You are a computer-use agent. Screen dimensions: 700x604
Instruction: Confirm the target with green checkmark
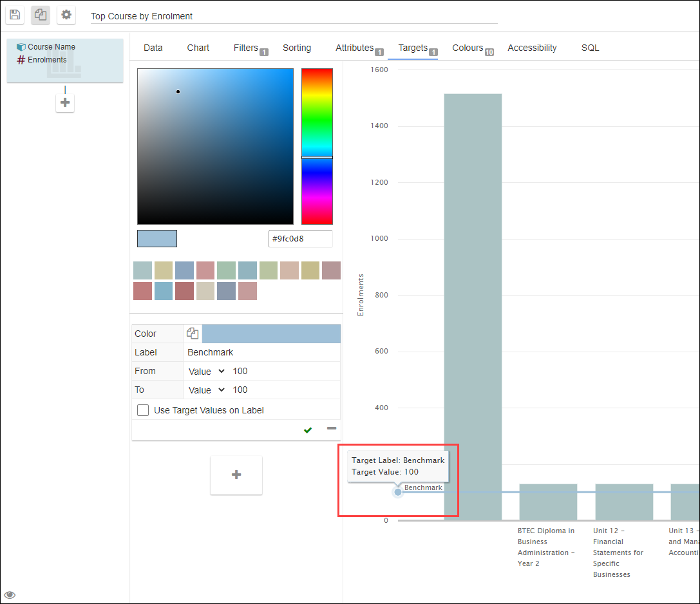click(x=308, y=430)
